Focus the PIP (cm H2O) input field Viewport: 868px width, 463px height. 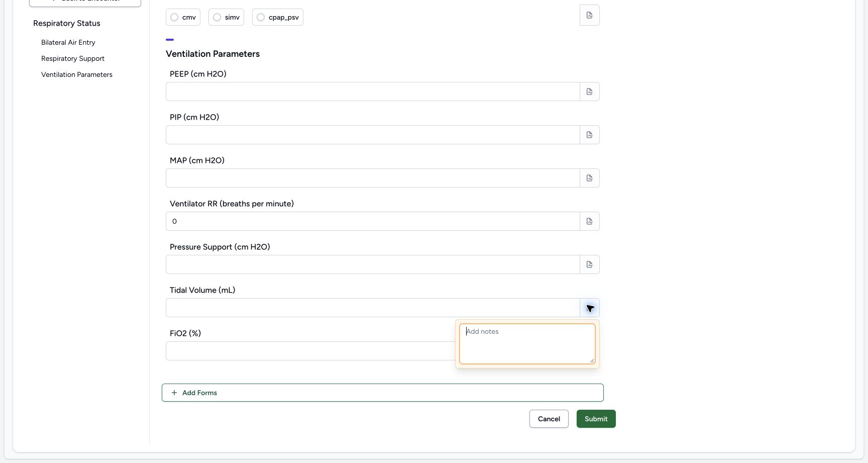[x=373, y=135]
